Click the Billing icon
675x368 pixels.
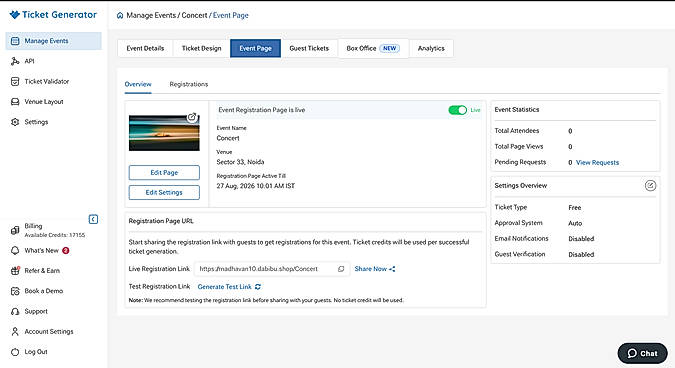tap(15, 230)
